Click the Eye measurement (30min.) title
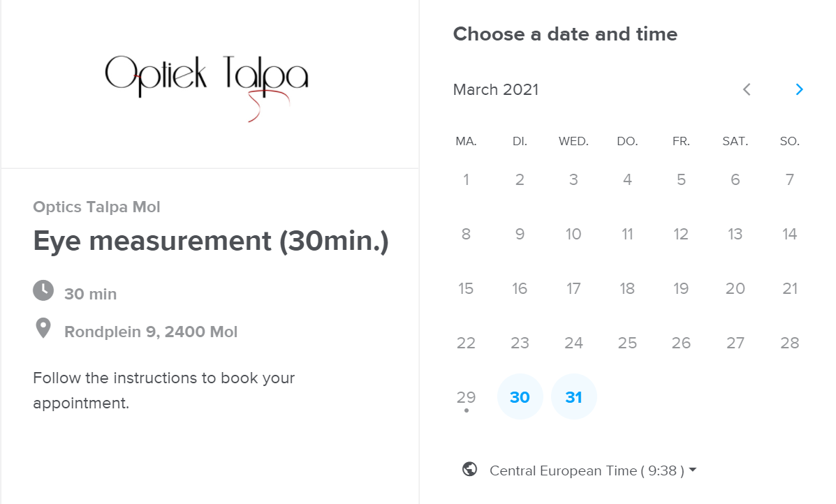The height and width of the screenshot is (504, 836). coord(211,241)
